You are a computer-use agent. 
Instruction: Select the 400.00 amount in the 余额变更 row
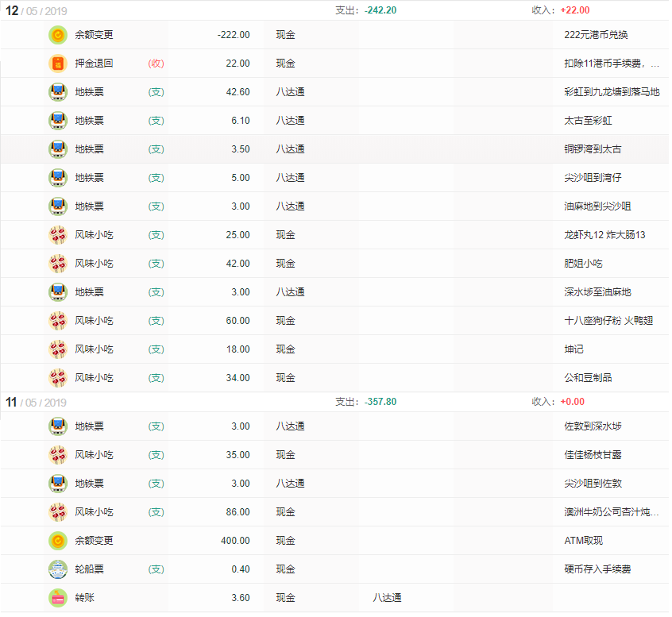click(235, 541)
